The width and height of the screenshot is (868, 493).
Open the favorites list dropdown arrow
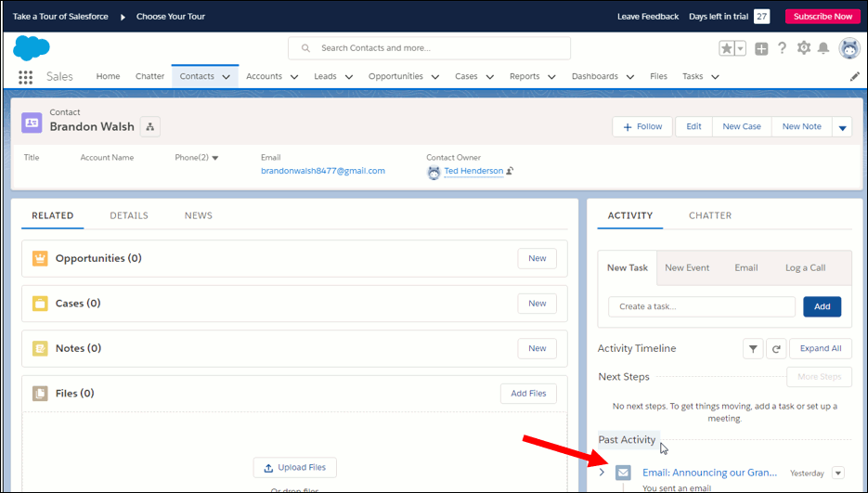pos(740,49)
